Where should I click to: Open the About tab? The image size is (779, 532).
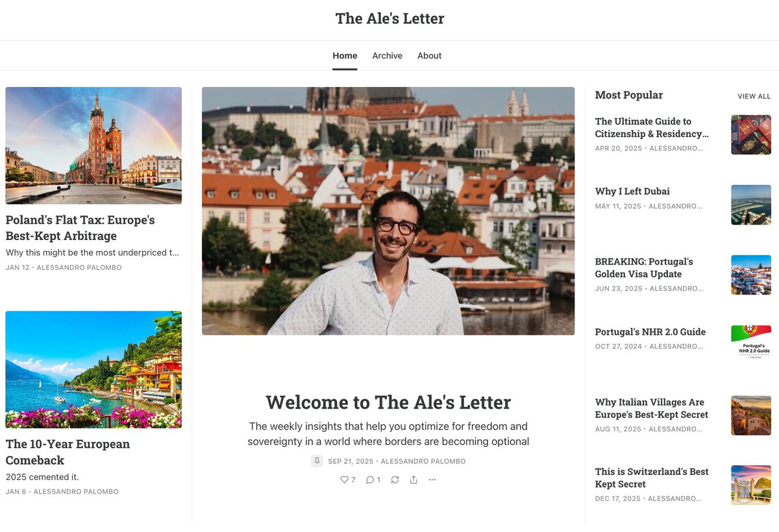coord(429,56)
